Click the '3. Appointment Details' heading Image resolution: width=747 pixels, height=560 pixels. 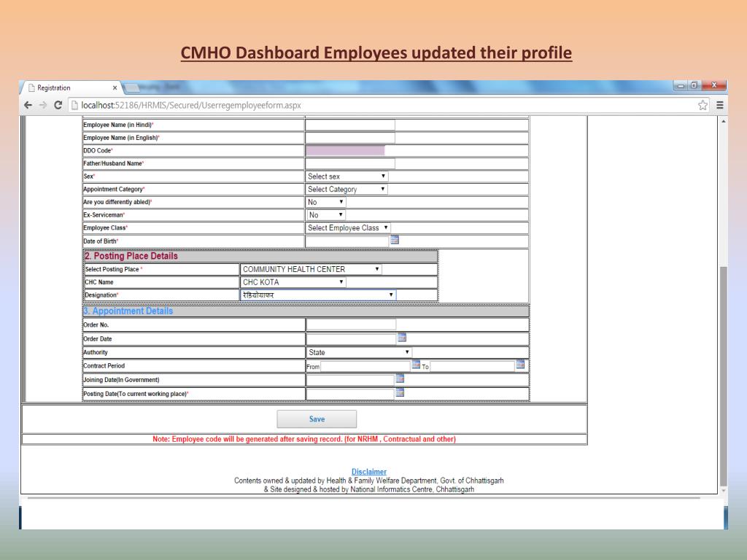pyautogui.click(x=128, y=311)
